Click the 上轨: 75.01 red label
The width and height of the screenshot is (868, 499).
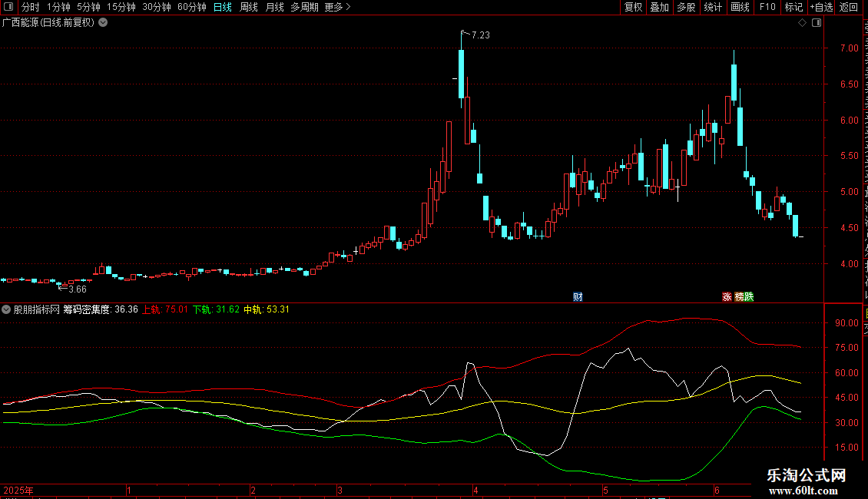click(165, 309)
